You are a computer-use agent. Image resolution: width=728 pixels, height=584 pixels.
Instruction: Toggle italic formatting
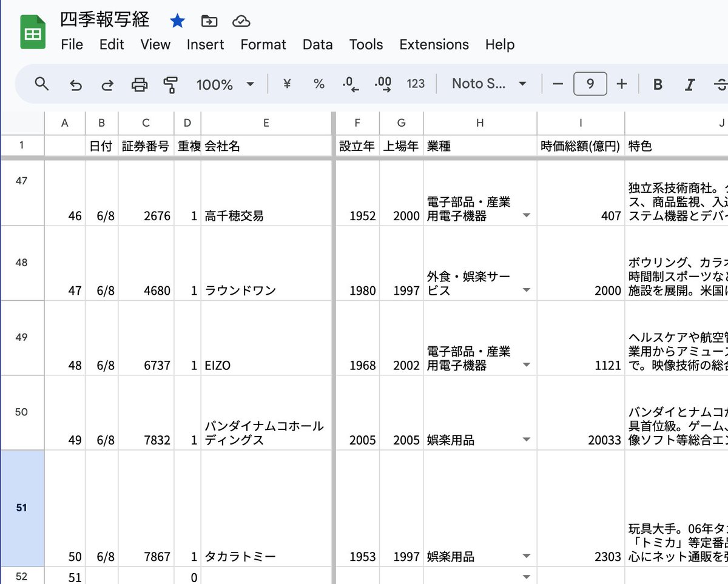(x=690, y=84)
